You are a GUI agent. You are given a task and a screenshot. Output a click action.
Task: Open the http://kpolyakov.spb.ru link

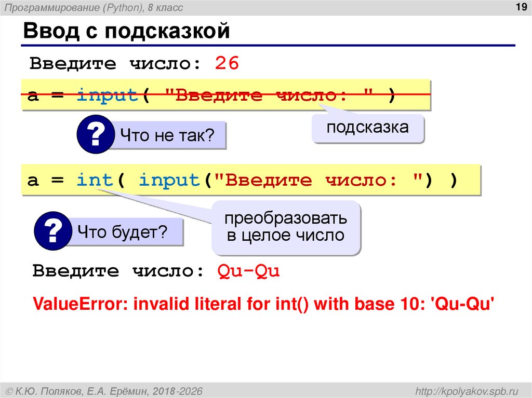point(467,391)
